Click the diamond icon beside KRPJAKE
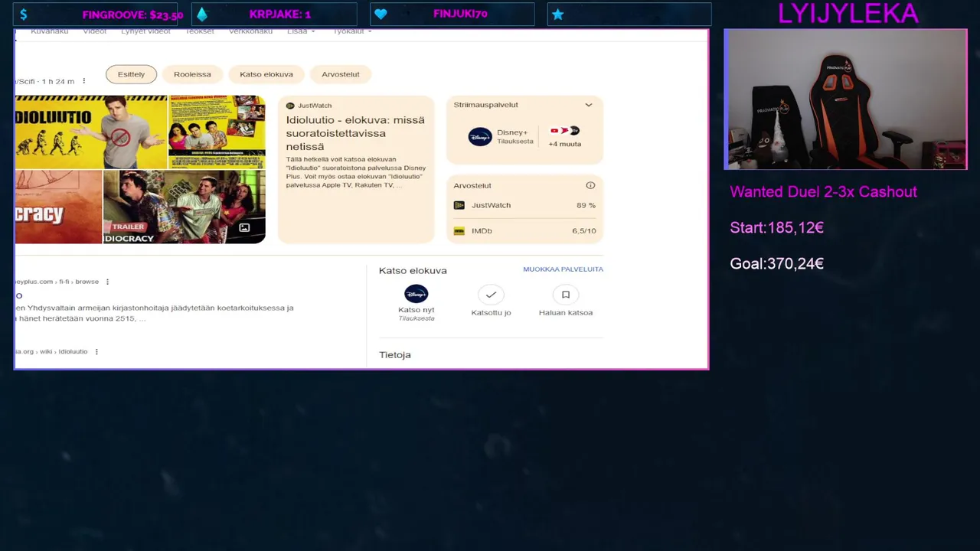980x551 pixels. coord(202,15)
